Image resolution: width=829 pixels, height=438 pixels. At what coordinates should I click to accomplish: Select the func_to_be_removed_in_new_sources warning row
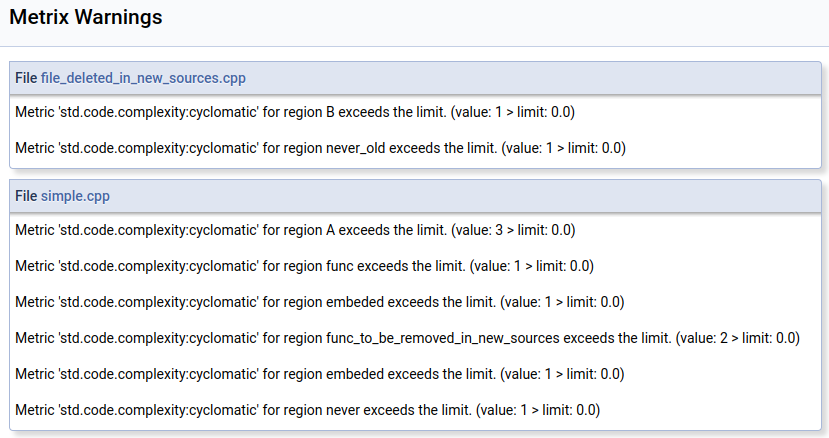click(x=407, y=338)
